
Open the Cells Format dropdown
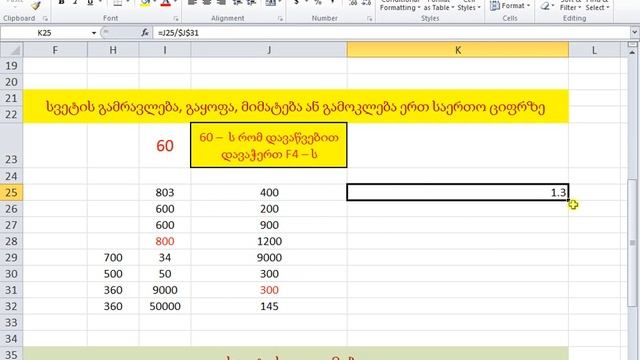510,6
